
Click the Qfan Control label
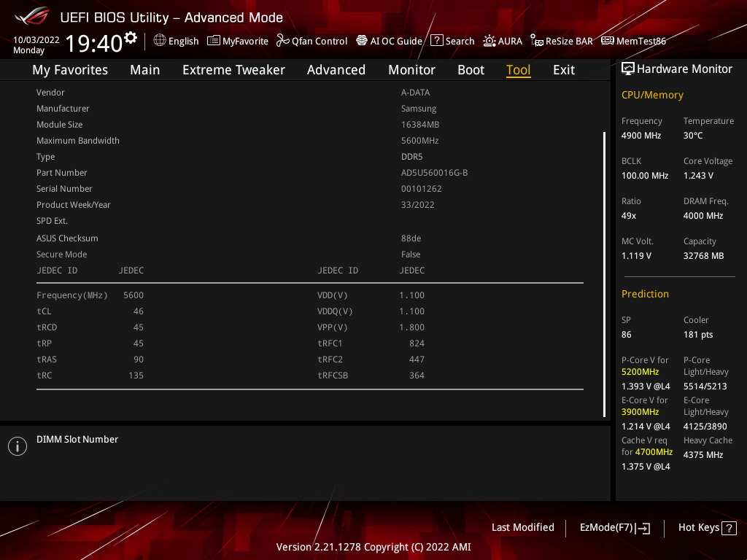click(320, 41)
